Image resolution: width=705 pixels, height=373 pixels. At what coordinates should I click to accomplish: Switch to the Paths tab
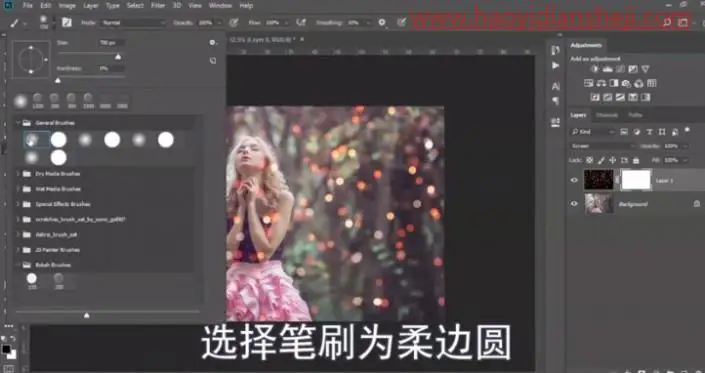pos(635,115)
